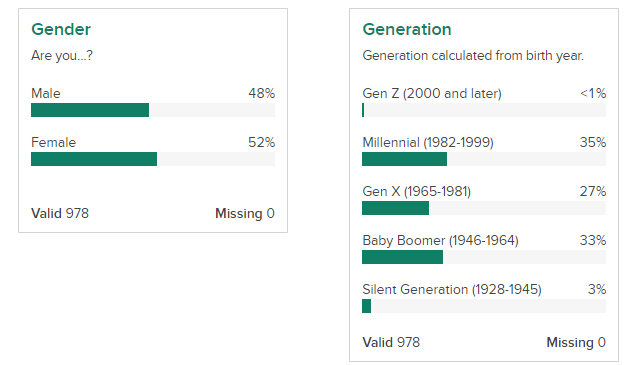Image resolution: width=633 pixels, height=365 pixels.
Task: Click the Gen X (1965-1981) label
Action: click(417, 191)
